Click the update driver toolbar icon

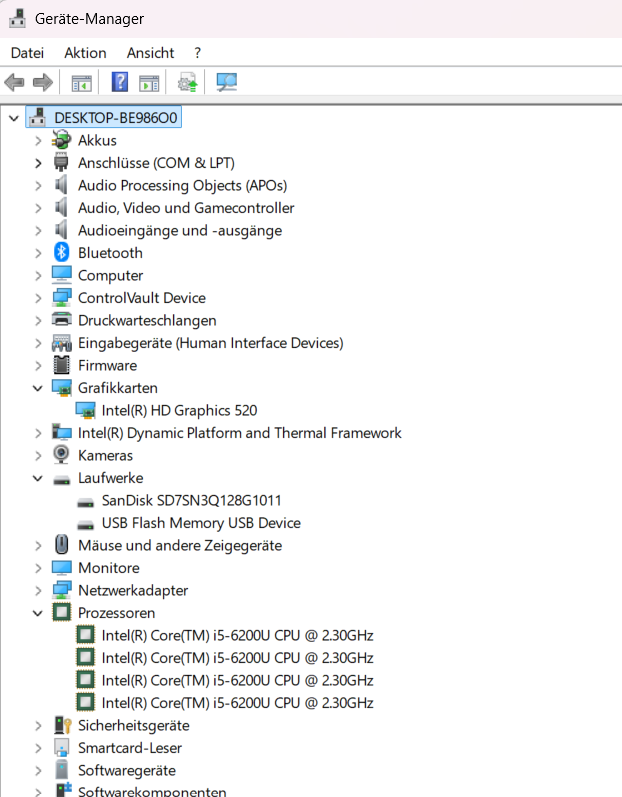point(187,82)
